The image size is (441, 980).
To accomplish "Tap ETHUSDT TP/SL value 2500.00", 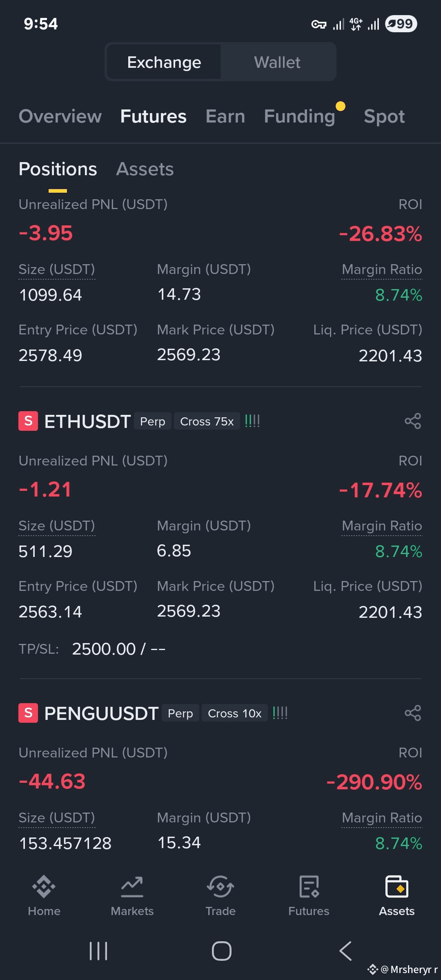I will [x=104, y=649].
